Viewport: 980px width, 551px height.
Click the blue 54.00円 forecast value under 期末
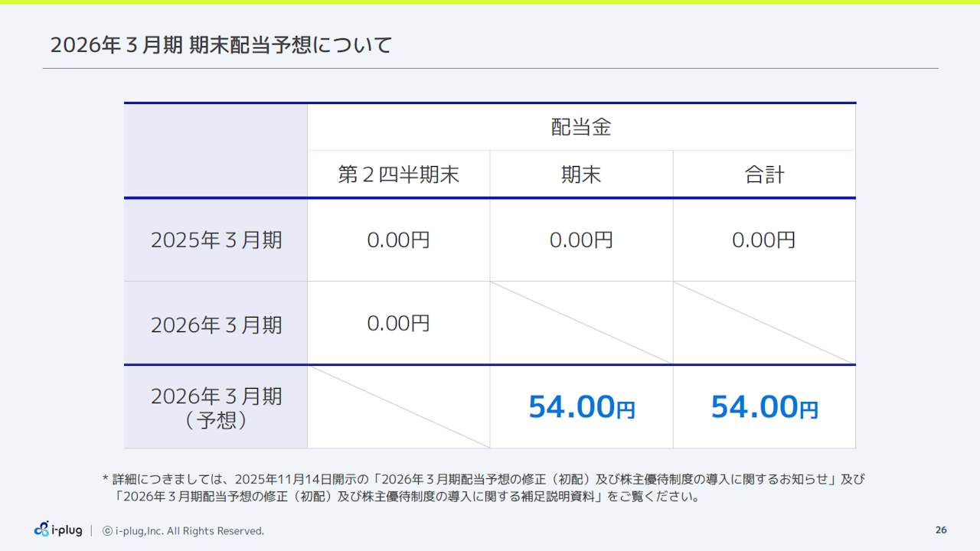(x=580, y=407)
